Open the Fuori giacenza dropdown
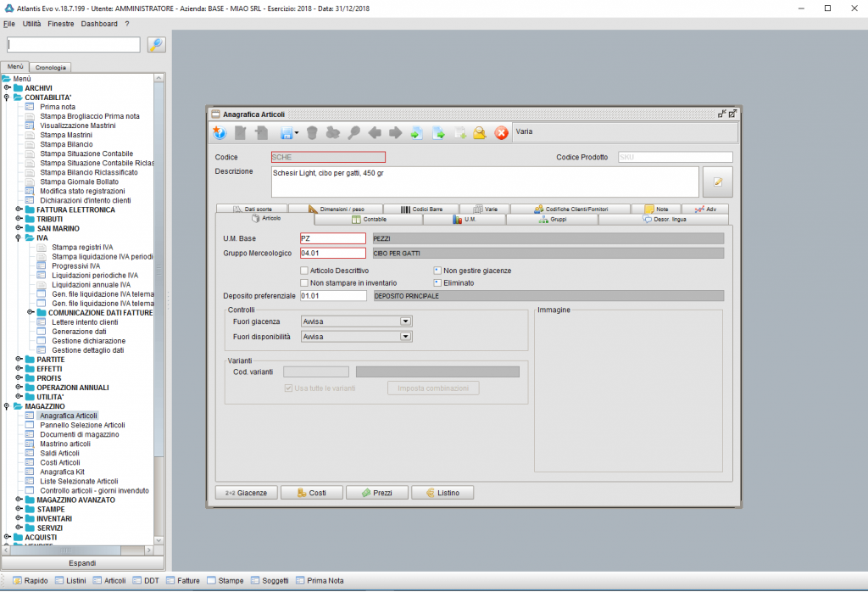This screenshot has width=868, height=592. [x=405, y=321]
